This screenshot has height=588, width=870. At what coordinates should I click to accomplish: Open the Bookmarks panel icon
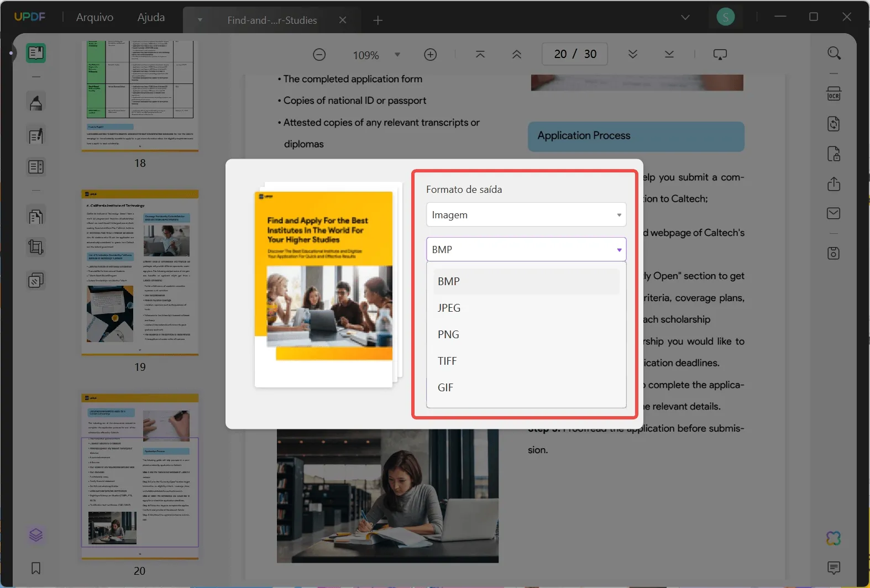pyautogui.click(x=36, y=568)
